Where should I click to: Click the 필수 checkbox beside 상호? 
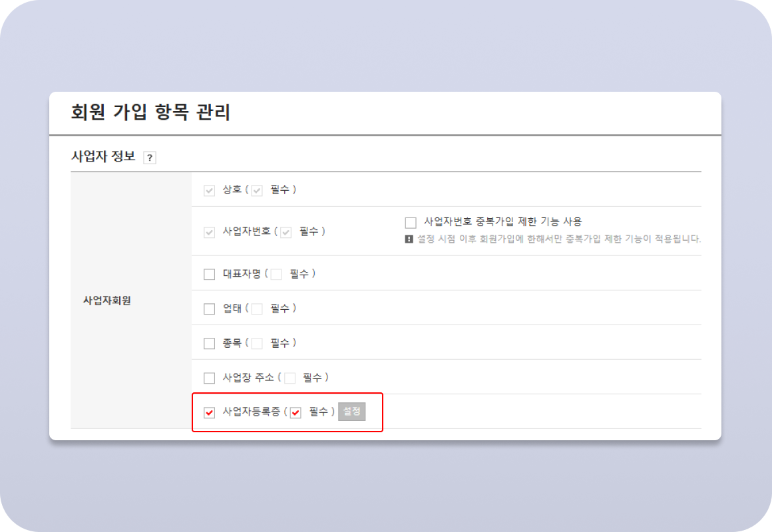click(257, 190)
